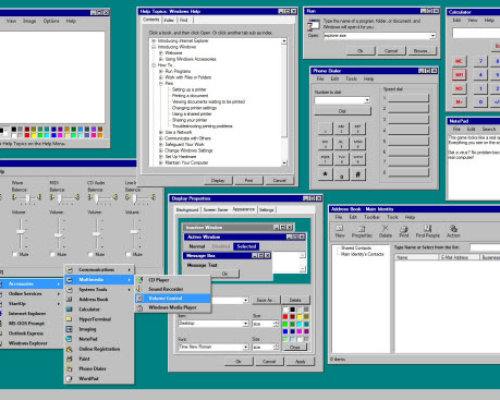Click Online Registration in Accessories menu

tap(99, 349)
